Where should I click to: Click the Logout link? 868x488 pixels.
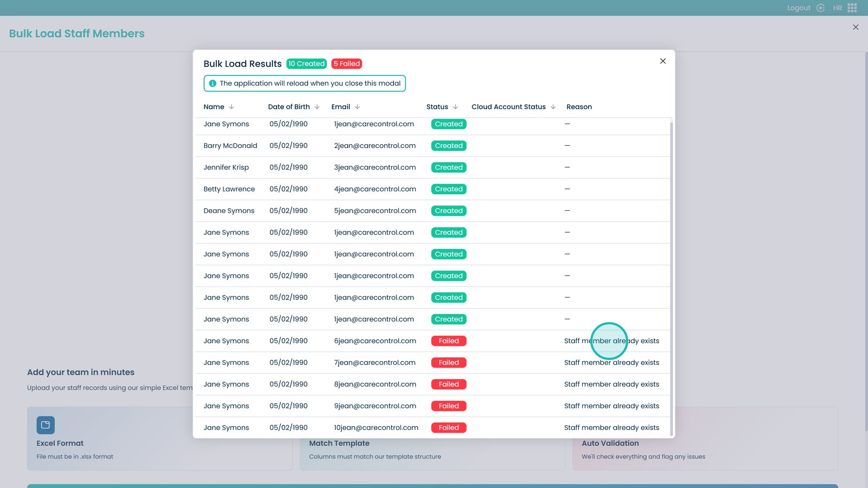tap(799, 8)
